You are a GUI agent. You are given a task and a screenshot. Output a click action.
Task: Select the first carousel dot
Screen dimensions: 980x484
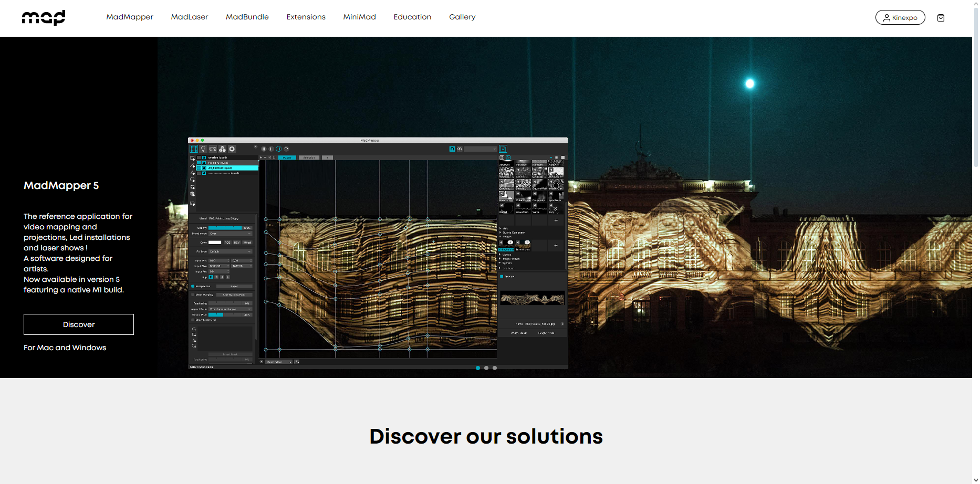478,368
